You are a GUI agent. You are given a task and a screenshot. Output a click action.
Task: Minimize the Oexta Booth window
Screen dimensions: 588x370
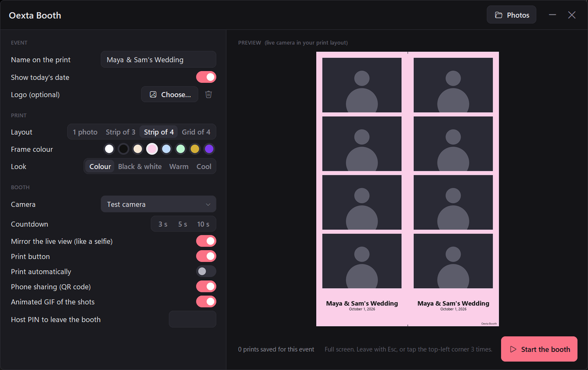click(x=552, y=15)
